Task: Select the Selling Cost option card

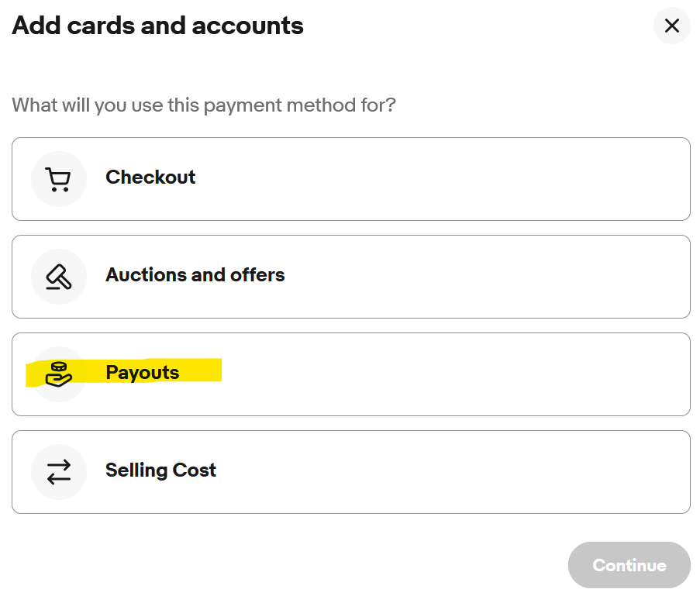Action: 350,472
